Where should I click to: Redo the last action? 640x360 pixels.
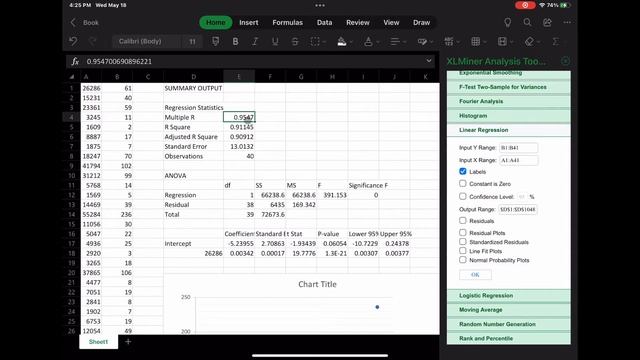coord(93,41)
